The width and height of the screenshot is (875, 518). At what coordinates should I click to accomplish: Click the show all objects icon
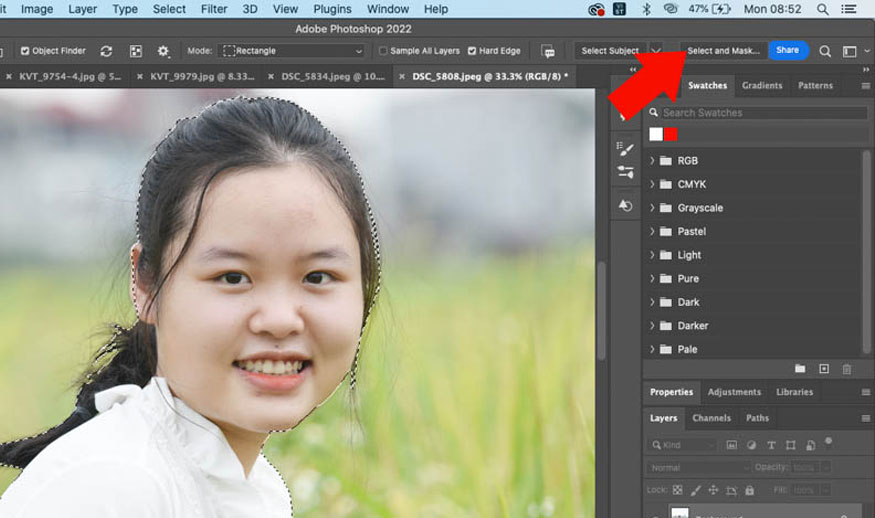click(x=136, y=51)
